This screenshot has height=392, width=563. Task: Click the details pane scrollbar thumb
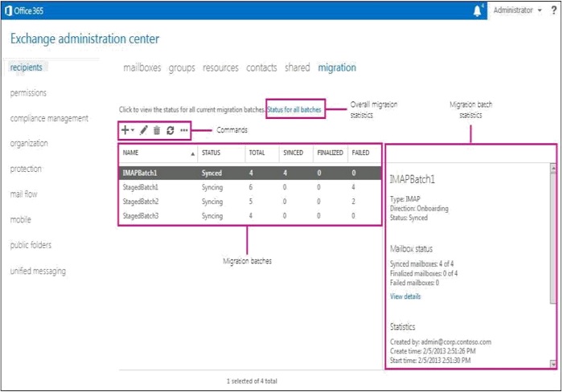[553, 239]
